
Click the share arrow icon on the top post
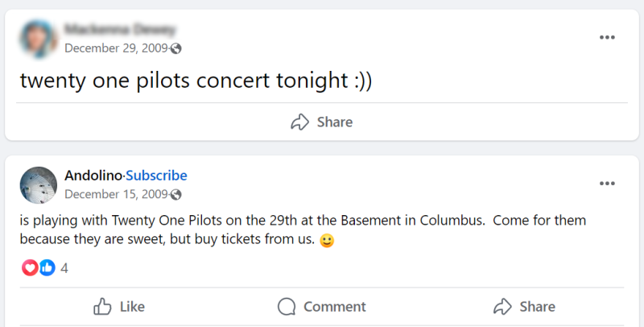299,122
